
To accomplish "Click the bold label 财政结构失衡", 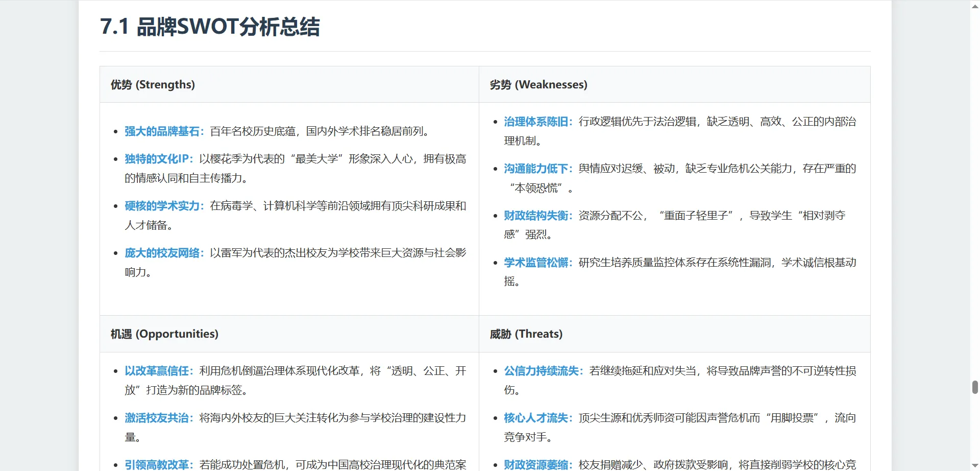I will pos(536,216).
